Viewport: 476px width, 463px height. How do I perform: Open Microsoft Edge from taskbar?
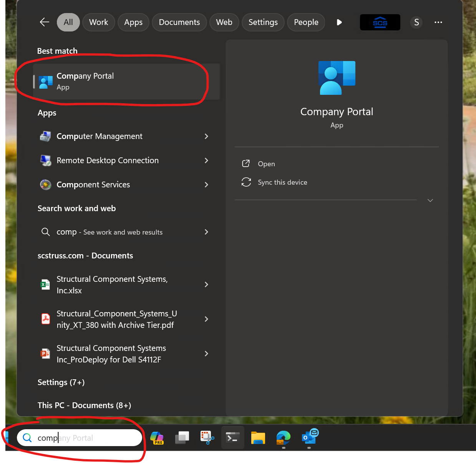pos(284,438)
